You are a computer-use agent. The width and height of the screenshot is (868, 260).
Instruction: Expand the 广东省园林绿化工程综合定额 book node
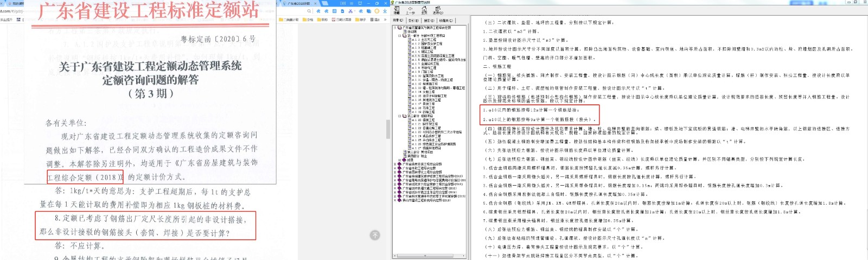395,172
